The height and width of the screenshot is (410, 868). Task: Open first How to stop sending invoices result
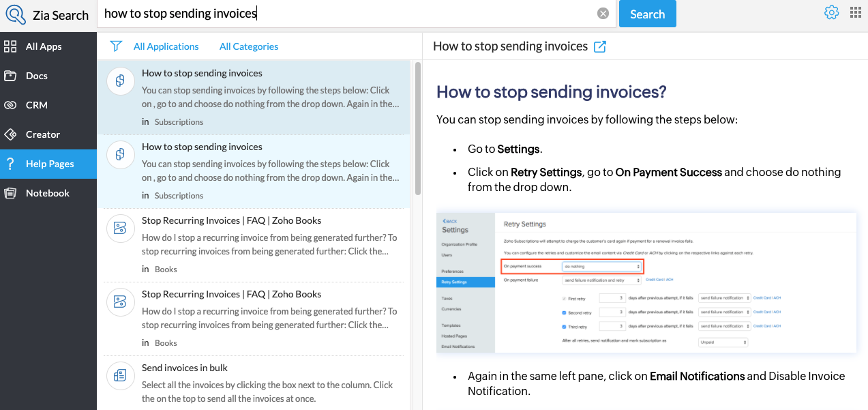254,98
